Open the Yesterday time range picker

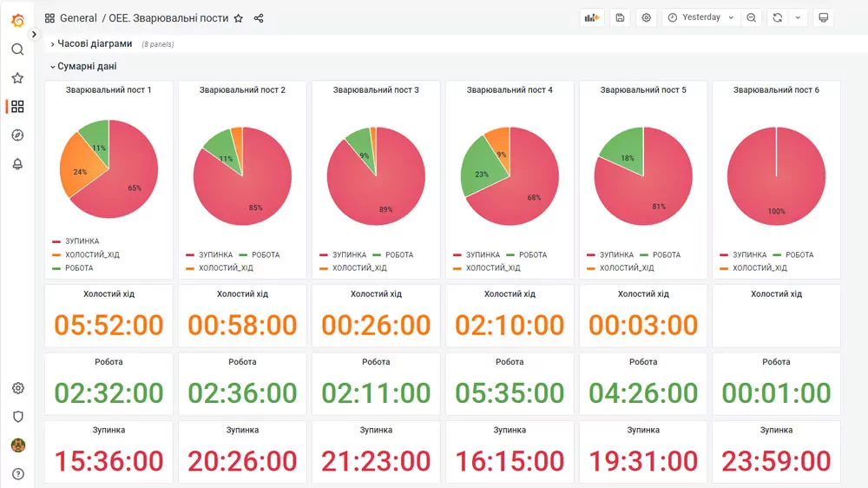point(700,17)
